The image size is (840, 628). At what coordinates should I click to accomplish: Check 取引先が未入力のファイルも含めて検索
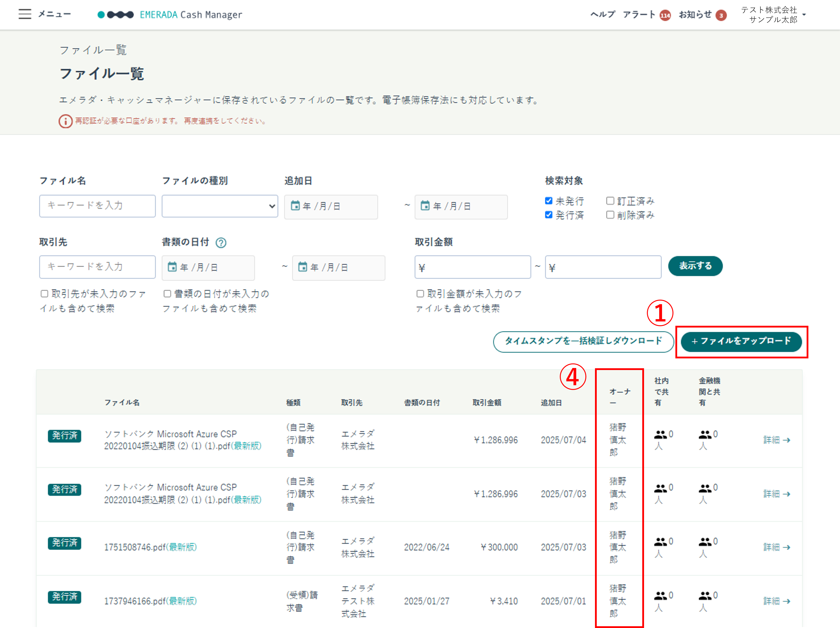point(45,294)
